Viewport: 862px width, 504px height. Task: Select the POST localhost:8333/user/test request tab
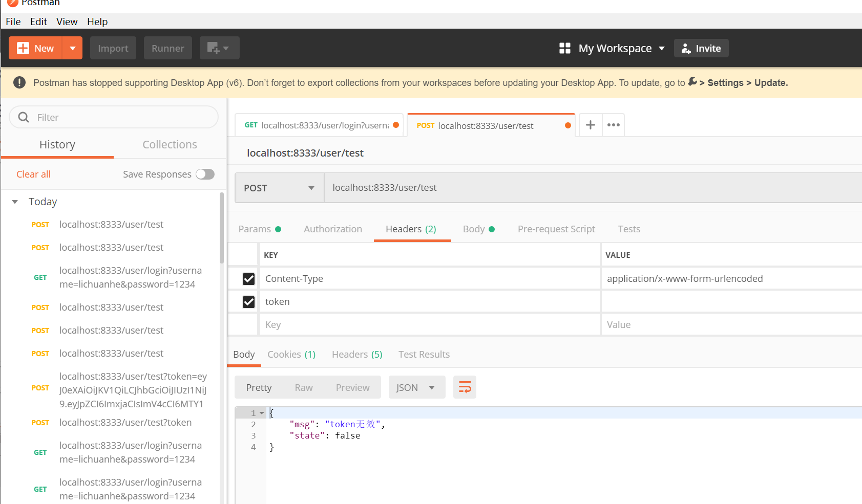[x=491, y=125]
